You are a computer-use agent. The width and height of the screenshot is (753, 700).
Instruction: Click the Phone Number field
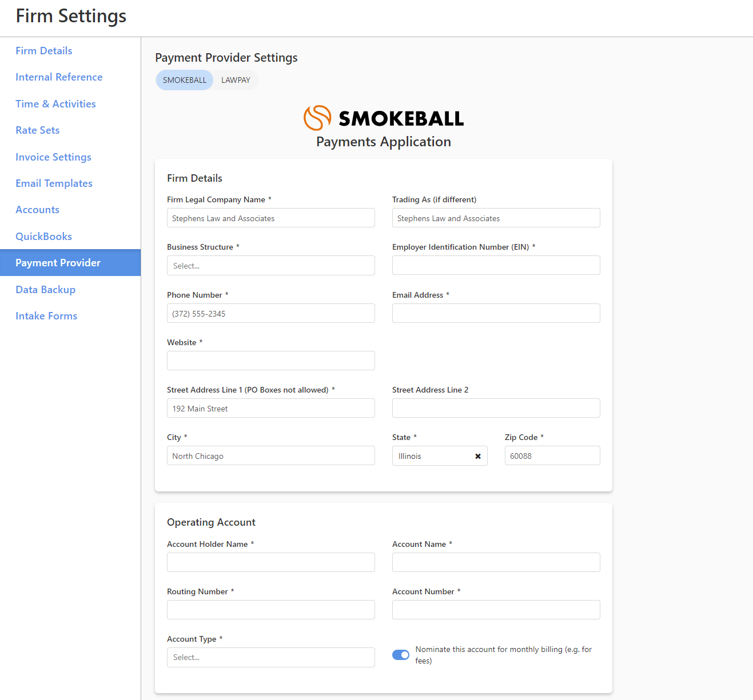click(271, 313)
